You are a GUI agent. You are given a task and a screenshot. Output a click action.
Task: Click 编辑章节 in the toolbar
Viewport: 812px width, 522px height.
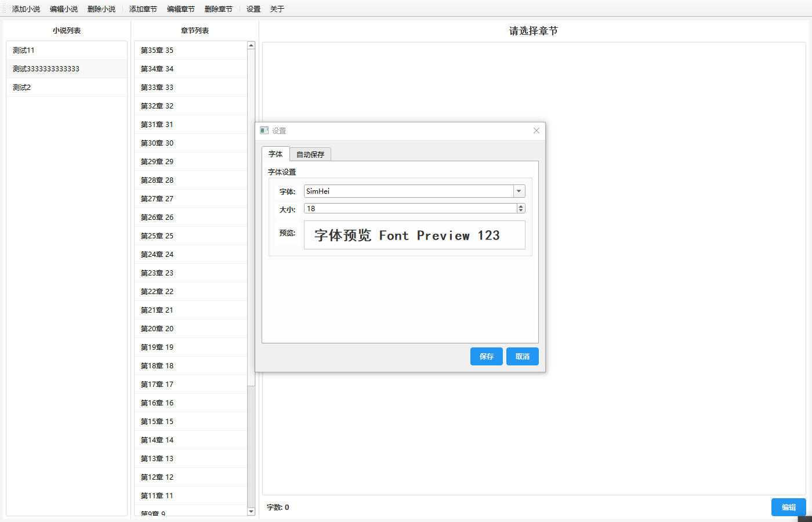tap(180, 9)
